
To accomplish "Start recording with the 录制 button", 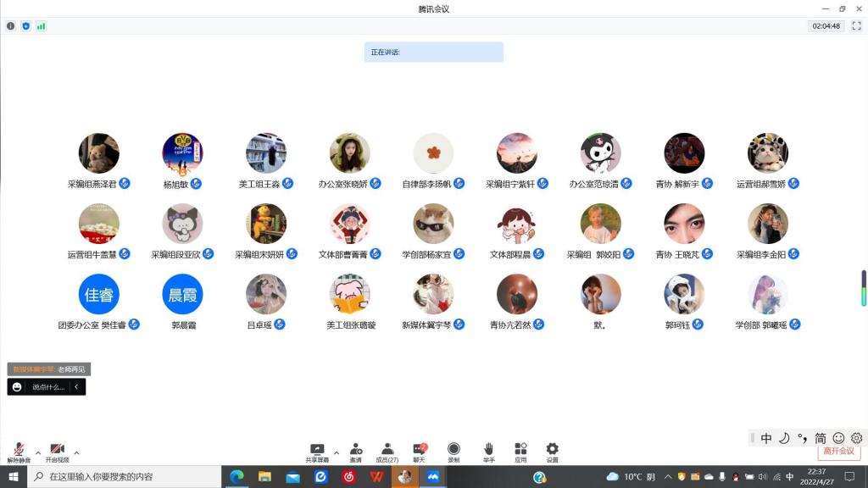I will pyautogui.click(x=453, y=450).
